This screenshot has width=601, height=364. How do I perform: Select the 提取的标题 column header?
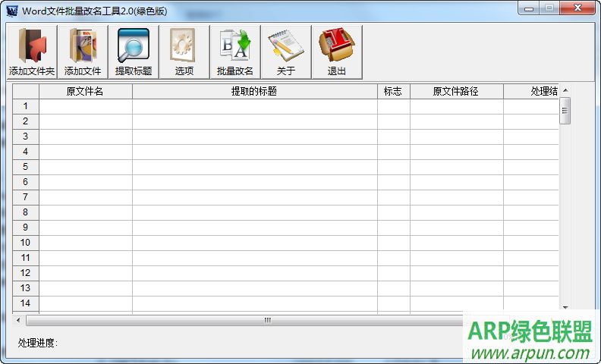pyautogui.click(x=254, y=91)
